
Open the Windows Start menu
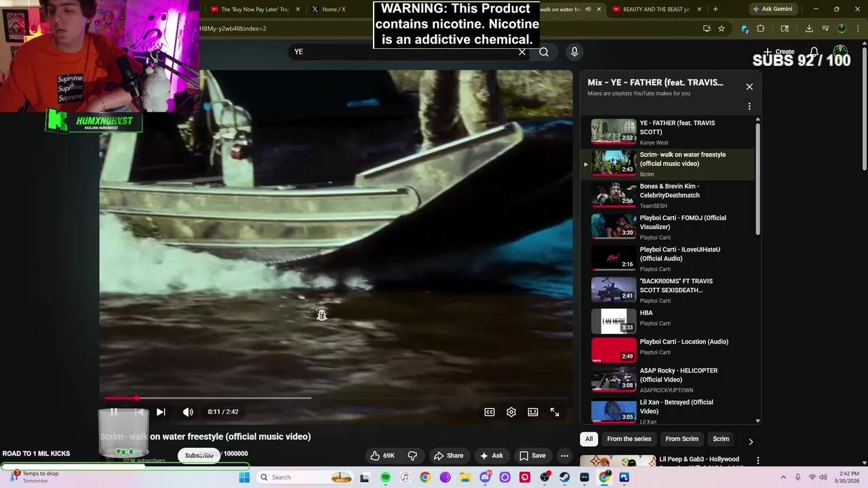click(x=244, y=477)
